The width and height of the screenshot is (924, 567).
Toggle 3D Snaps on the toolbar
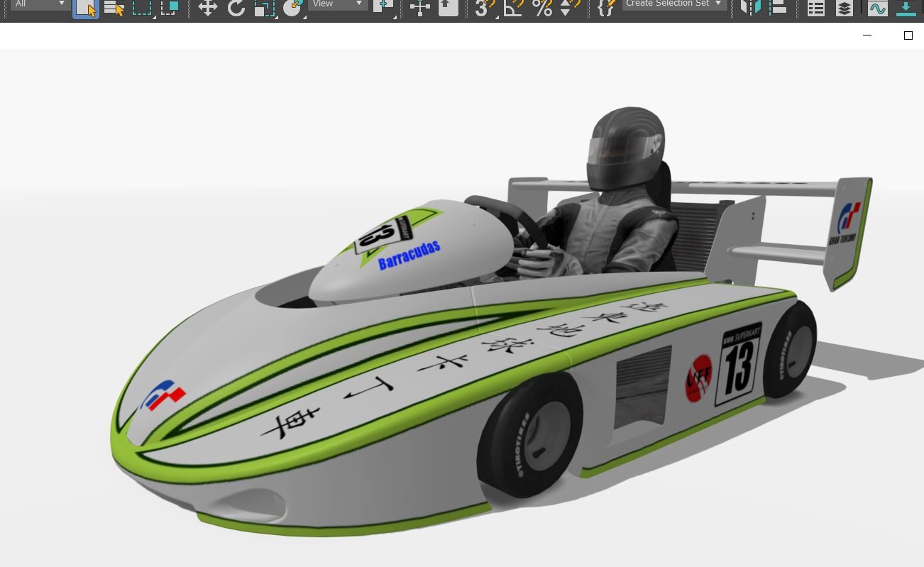pyautogui.click(x=484, y=8)
